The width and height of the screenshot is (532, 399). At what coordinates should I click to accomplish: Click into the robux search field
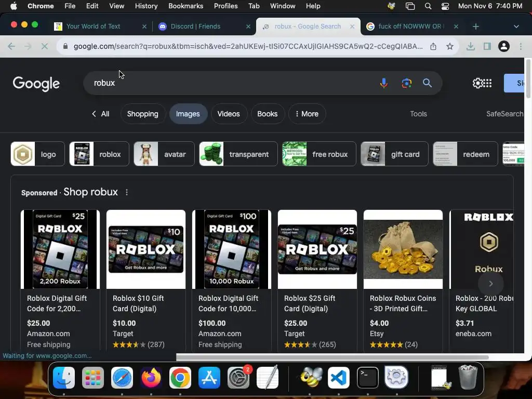(231, 83)
